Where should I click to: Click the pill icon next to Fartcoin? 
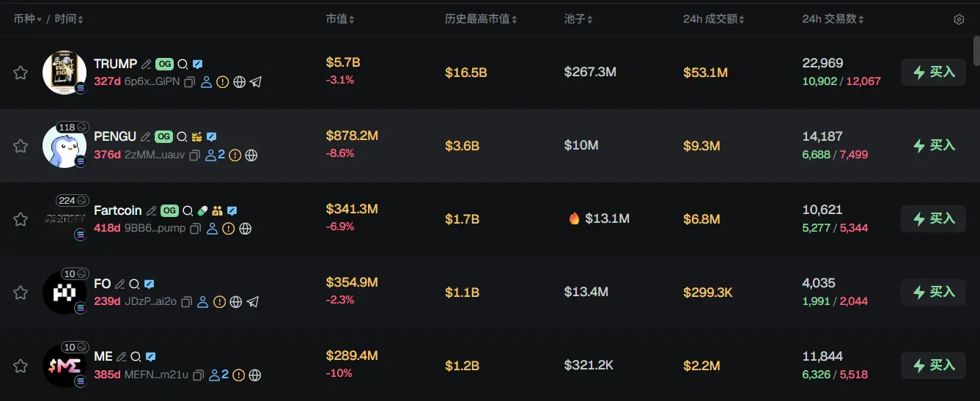pos(203,210)
